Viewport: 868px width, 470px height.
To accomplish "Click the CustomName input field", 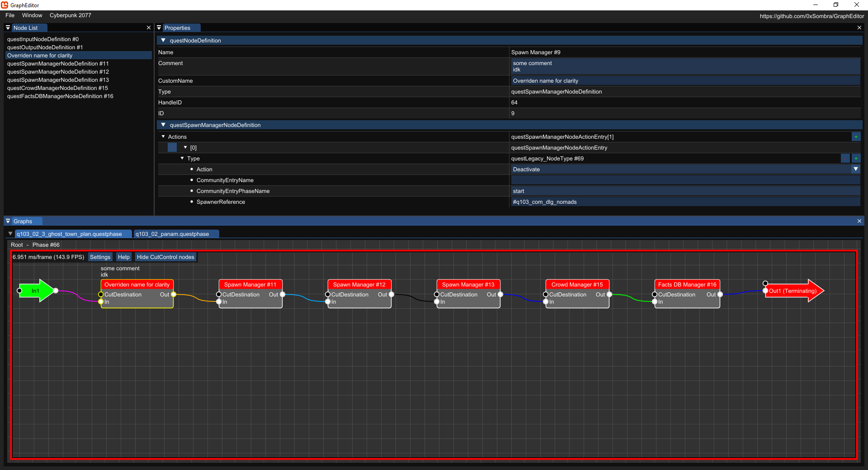I will click(x=685, y=80).
